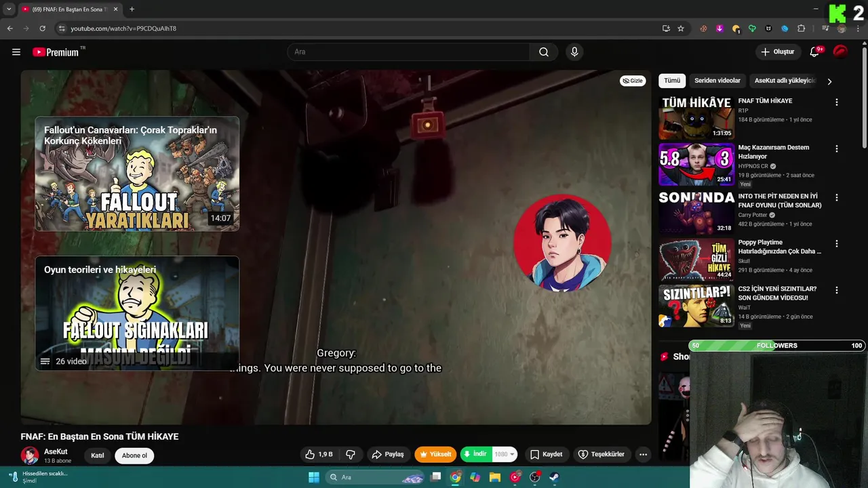Open the green cloud download extension

tap(752, 28)
